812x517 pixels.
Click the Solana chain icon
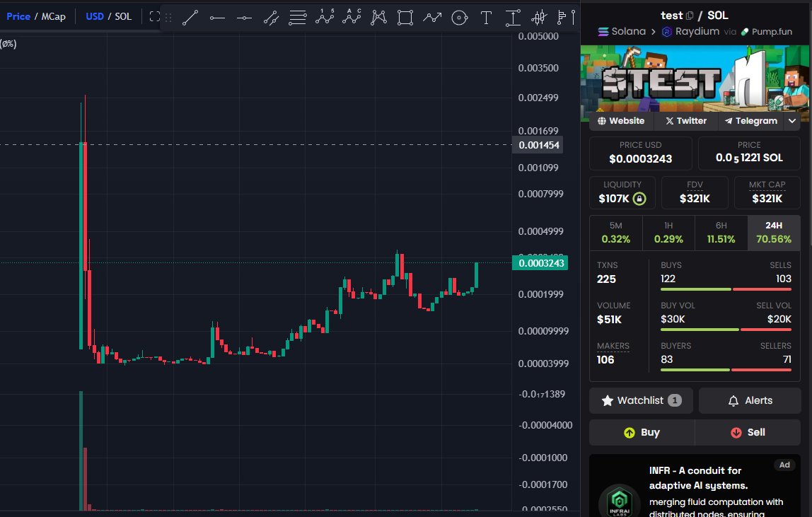tap(603, 32)
